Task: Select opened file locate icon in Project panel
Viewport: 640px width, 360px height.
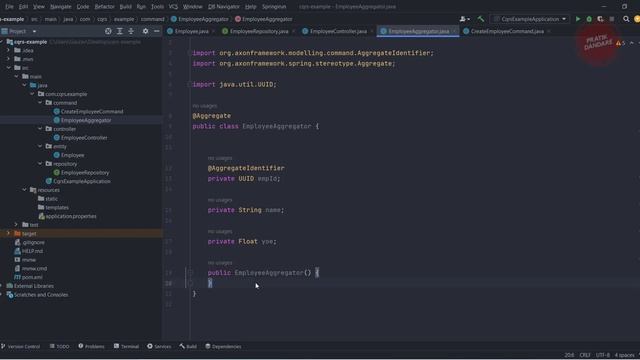Action: pyautogui.click(x=108, y=31)
